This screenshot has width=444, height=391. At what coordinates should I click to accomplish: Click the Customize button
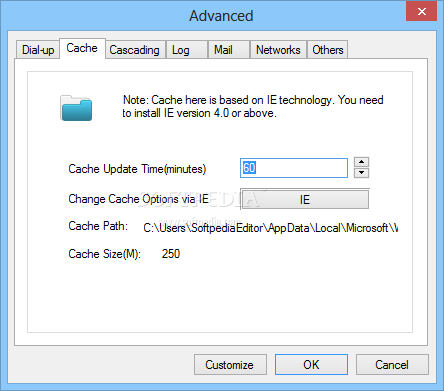(230, 365)
